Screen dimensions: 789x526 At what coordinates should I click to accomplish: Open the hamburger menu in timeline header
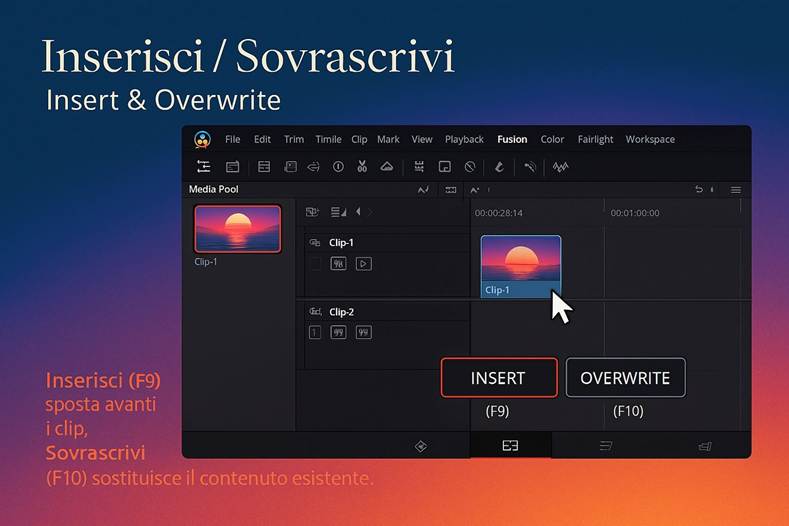click(736, 190)
